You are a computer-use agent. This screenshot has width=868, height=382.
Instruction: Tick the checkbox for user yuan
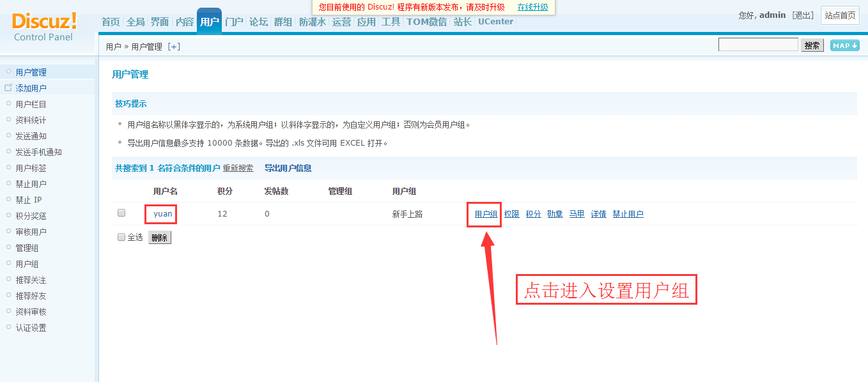[121, 213]
